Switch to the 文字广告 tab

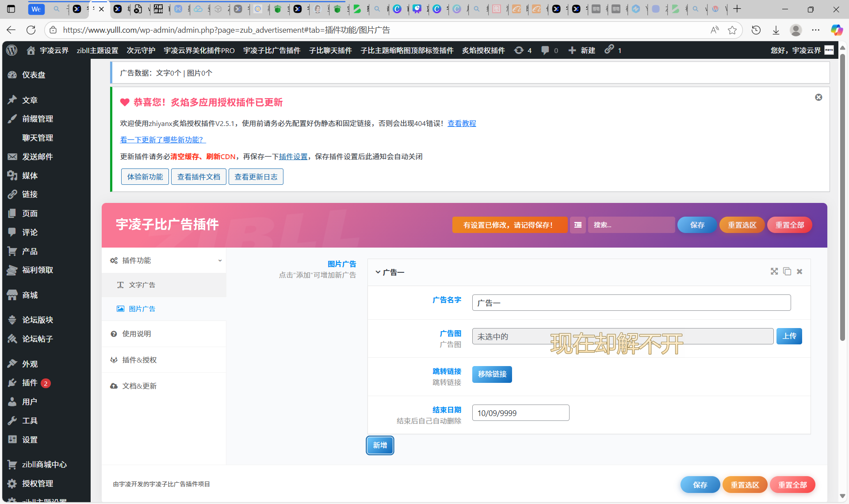(142, 285)
